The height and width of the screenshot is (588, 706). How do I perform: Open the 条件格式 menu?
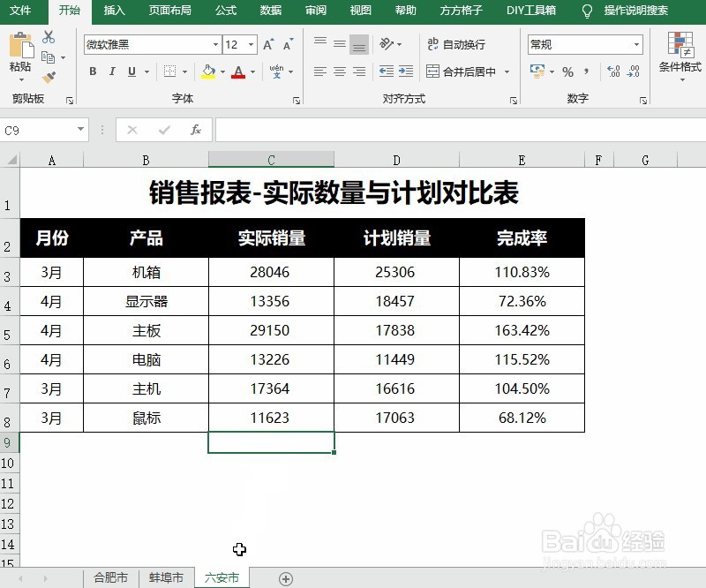pyautogui.click(x=679, y=66)
